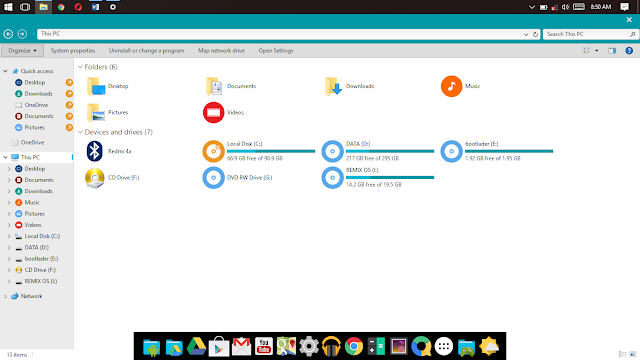Click Open Settings in command bar
This screenshot has height=360, width=640.
click(276, 51)
